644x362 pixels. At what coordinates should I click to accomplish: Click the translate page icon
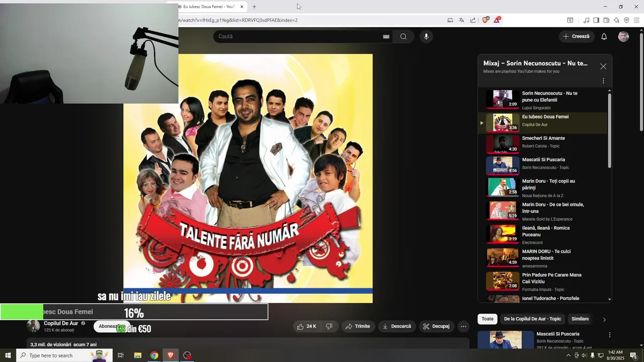[x=461, y=20]
